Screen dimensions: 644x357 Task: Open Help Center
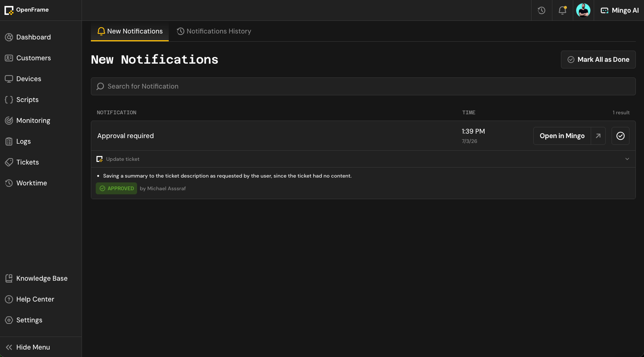[x=41, y=299]
